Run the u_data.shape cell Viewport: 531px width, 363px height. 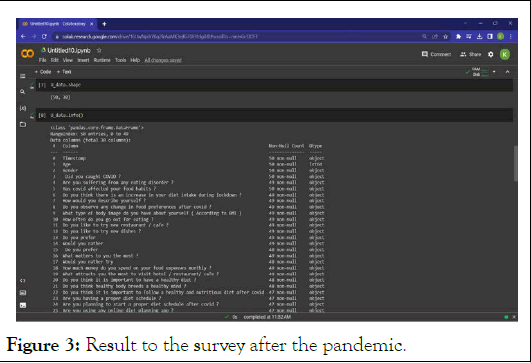coord(32,85)
